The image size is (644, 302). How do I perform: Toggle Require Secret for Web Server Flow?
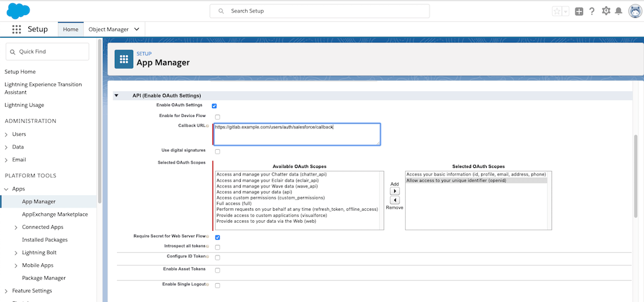tap(218, 237)
